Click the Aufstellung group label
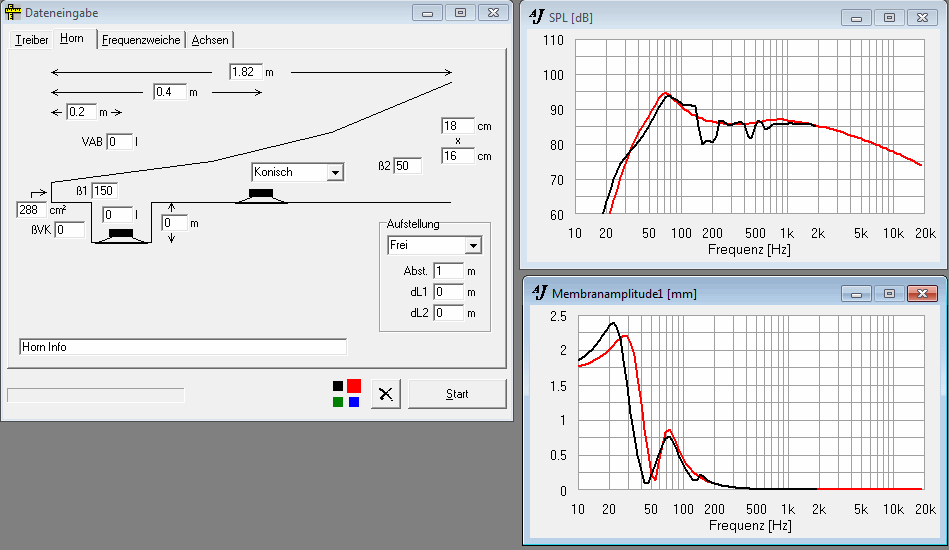The image size is (949, 550). click(x=413, y=224)
